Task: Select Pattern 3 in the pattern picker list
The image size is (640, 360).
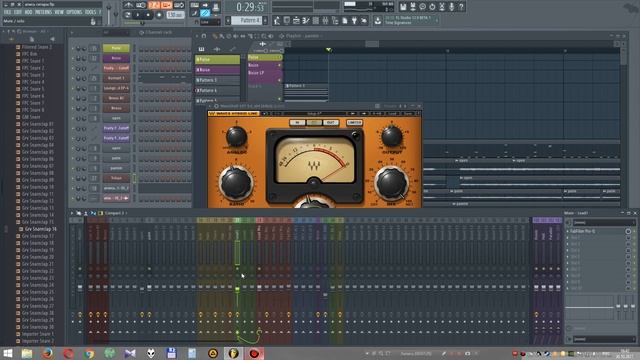Action: (217, 80)
